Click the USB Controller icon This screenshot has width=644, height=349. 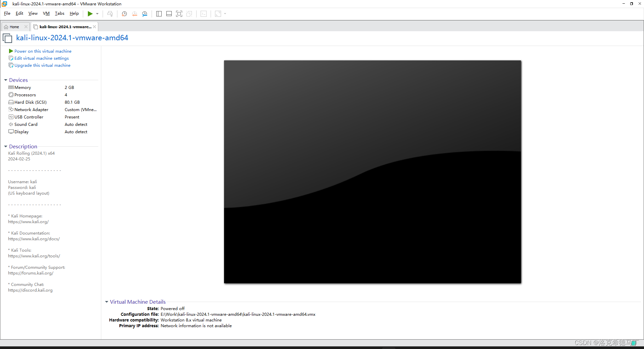11,117
